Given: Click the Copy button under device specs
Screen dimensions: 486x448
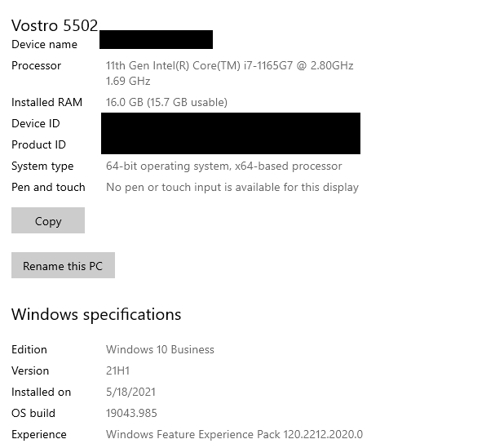Looking at the screenshot, I should tap(48, 220).
